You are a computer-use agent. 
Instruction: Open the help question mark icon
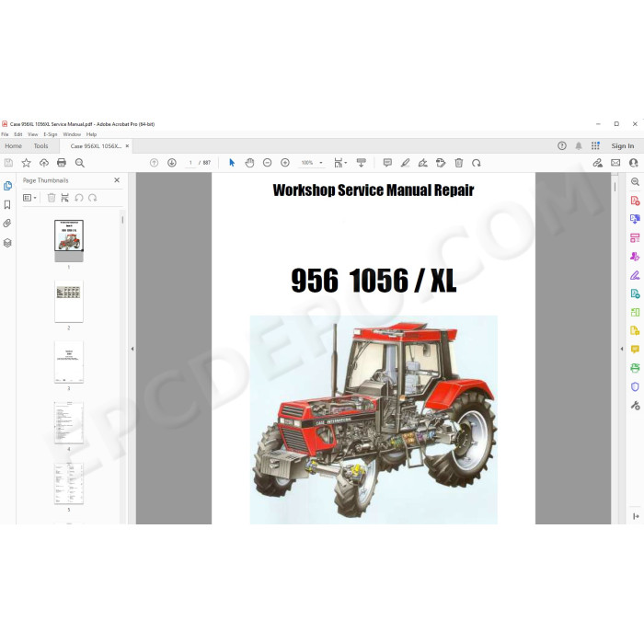(562, 145)
